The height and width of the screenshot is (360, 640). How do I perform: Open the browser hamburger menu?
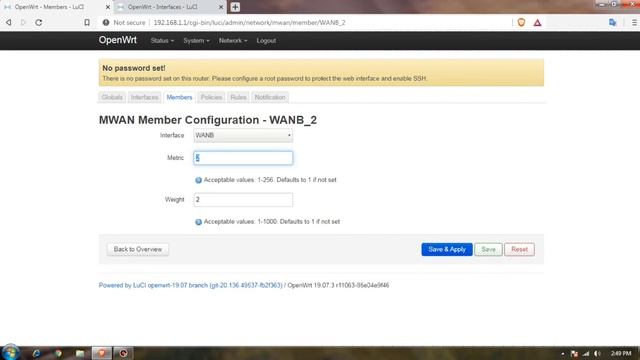634,22
